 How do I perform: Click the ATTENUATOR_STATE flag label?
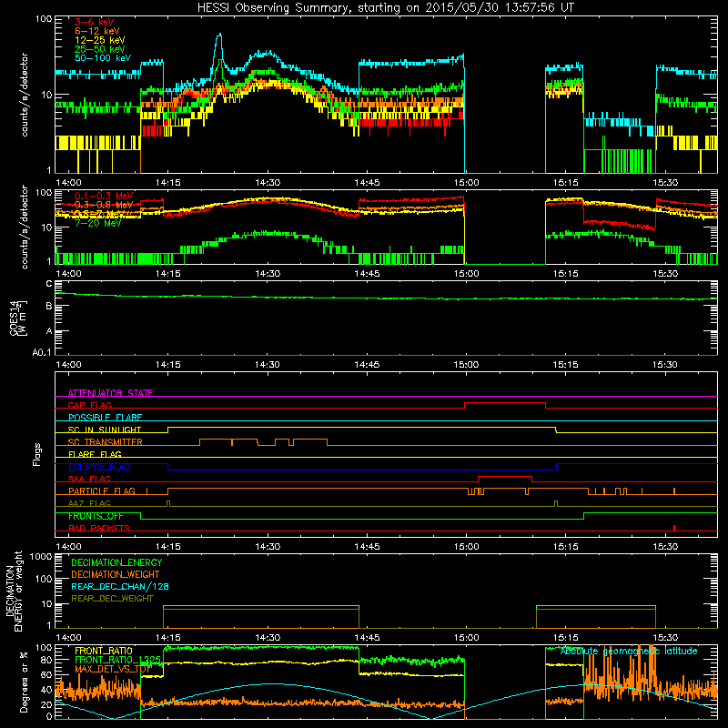click(x=110, y=393)
